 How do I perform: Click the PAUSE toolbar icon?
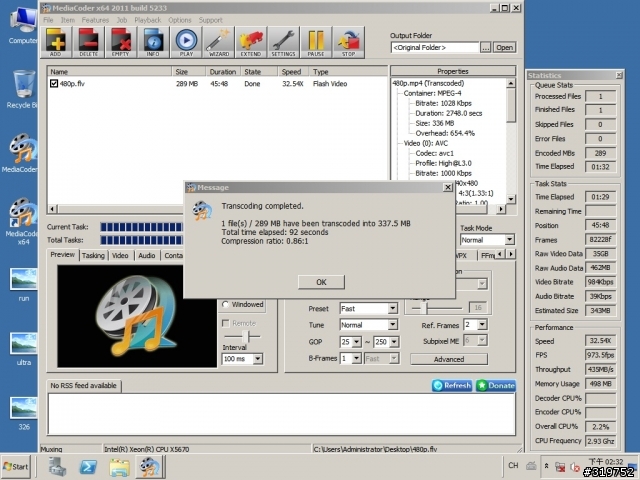click(x=316, y=42)
